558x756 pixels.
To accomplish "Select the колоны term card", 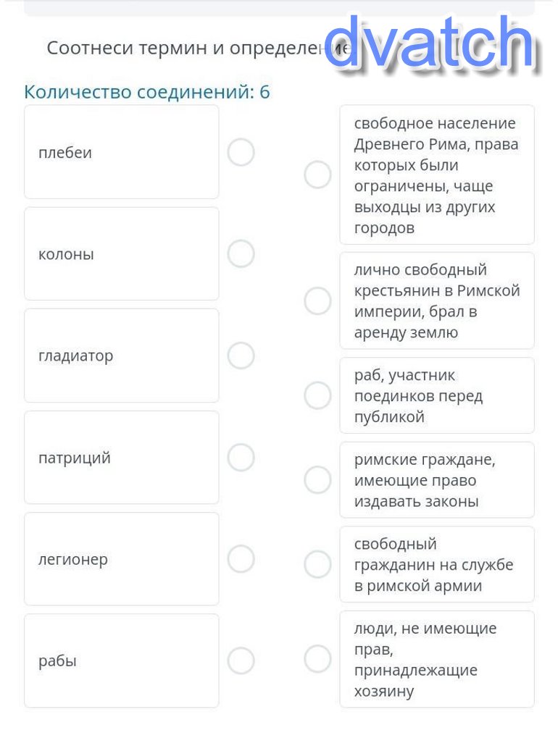I will [x=121, y=253].
